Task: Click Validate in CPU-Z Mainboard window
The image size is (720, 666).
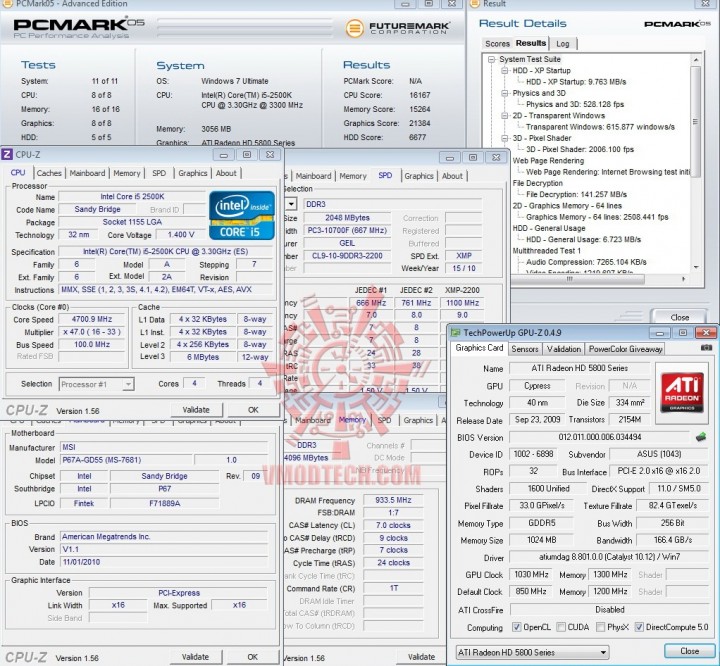Action: pos(195,657)
